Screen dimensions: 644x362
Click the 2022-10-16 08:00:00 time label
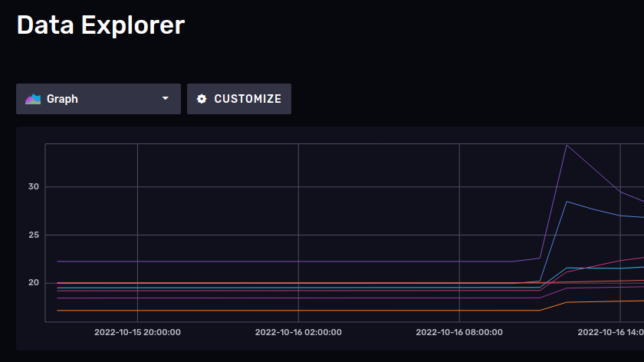[459, 333]
